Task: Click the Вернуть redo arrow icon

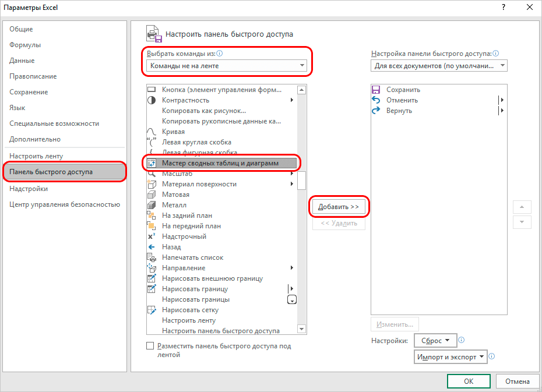Action: [376, 111]
